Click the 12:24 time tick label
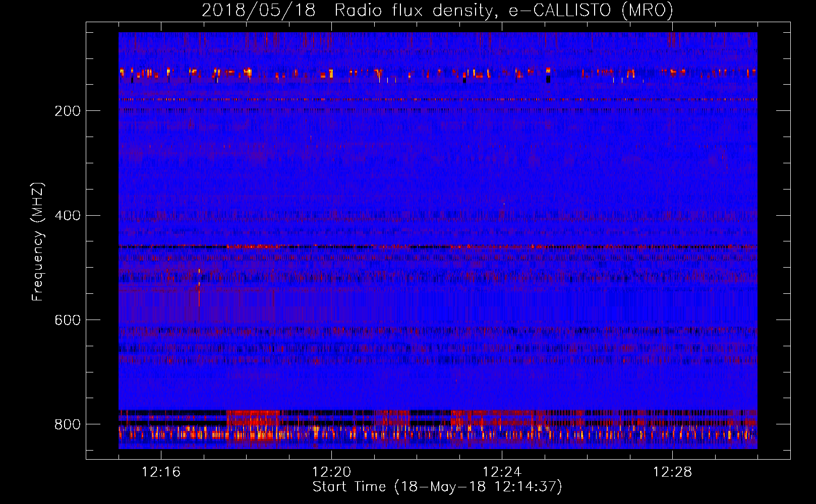 coord(502,472)
